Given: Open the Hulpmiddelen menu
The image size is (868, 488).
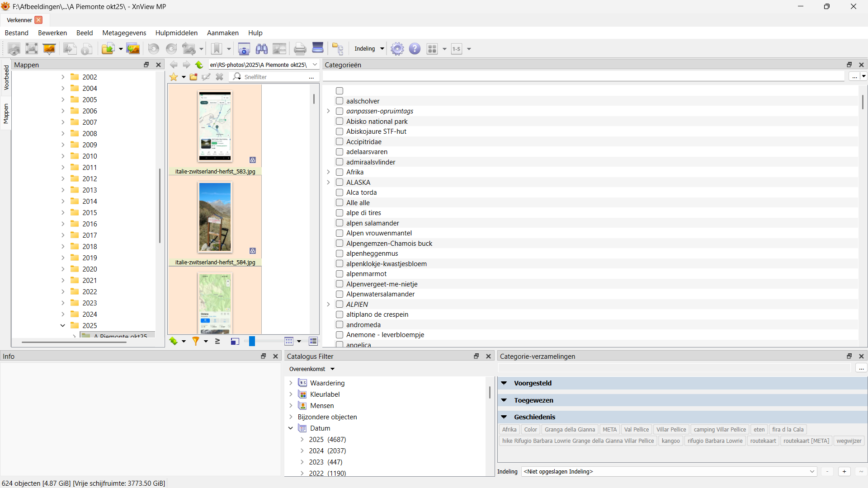Looking at the screenshot, I should pos(176,33).
